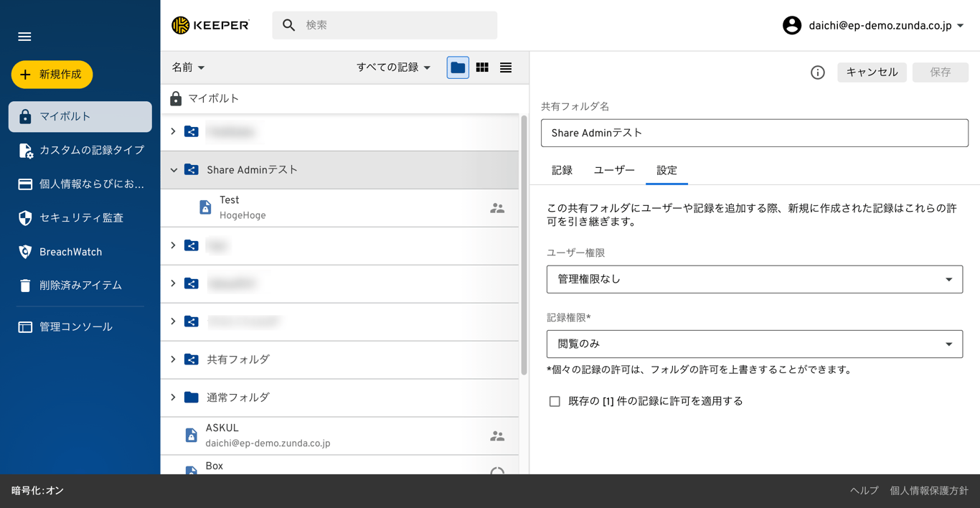Viewport: 980px width, 508px height.
Task: Click the キャンセル button
Action: click(872, 72)
